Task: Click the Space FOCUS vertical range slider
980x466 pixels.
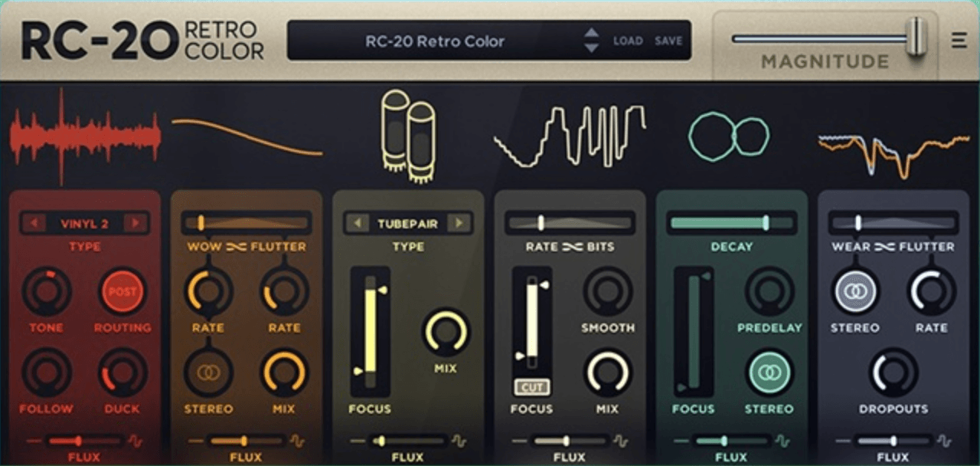Action: [x=694, y=331]
